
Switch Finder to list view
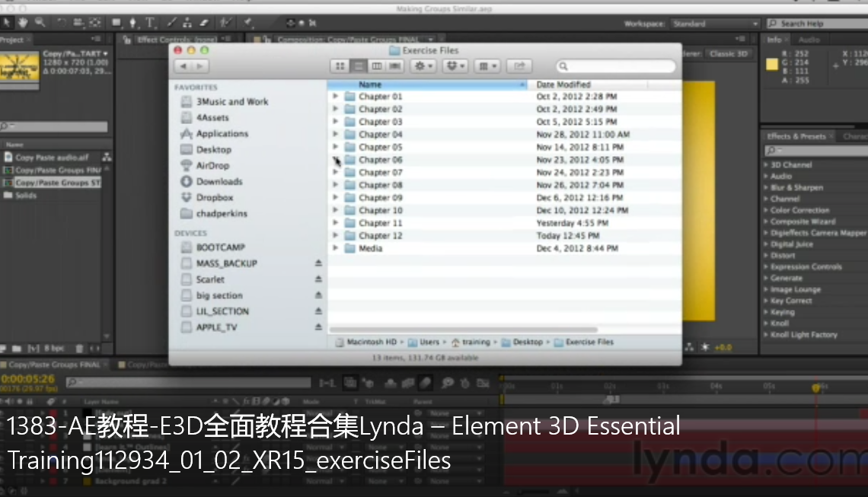coord(358,66)
